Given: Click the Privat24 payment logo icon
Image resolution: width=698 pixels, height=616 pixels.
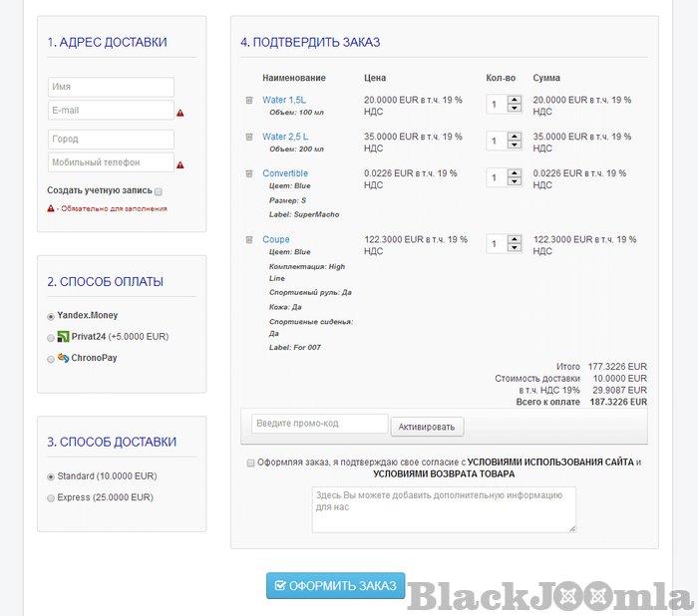Looking at the screenshot, I should point(63,337).
